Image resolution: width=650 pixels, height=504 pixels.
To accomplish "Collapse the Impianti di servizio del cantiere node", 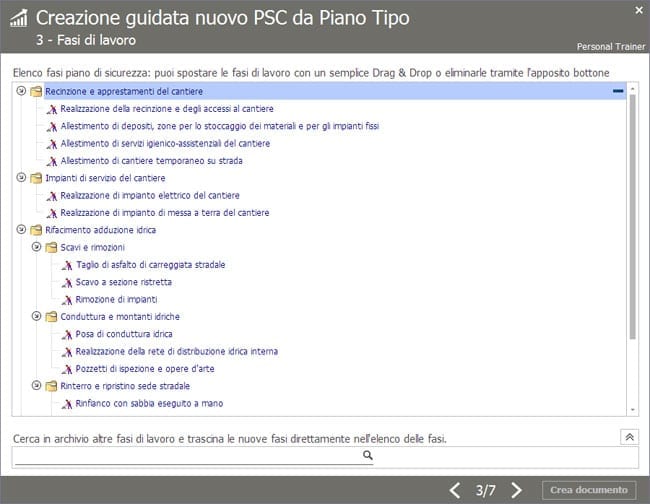I will pyautogui.click(x=21, y=177).
